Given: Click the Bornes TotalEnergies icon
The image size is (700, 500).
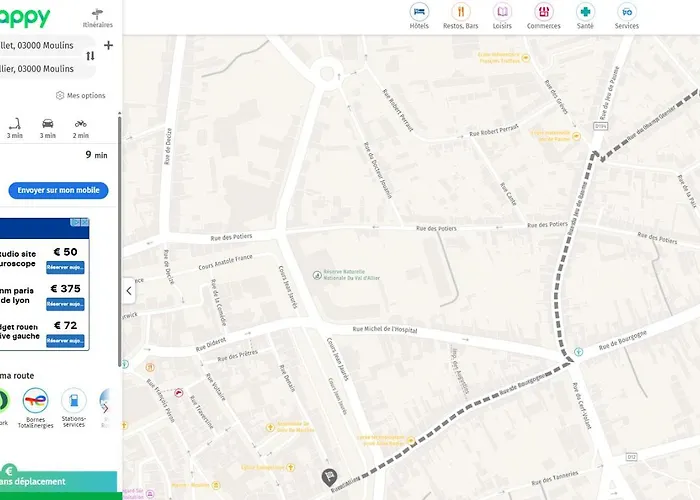Looking at the screenshot, I should pos(34,403).
